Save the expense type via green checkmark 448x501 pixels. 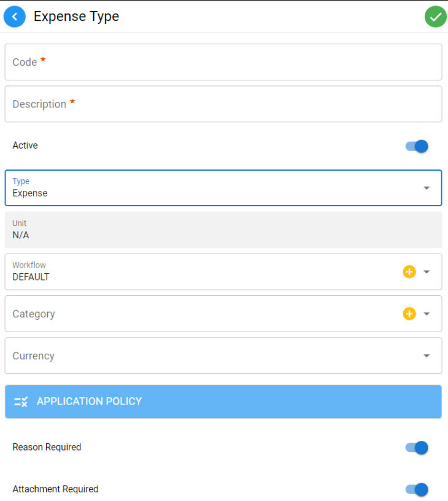pyautogui.click(x=435, y=17)
